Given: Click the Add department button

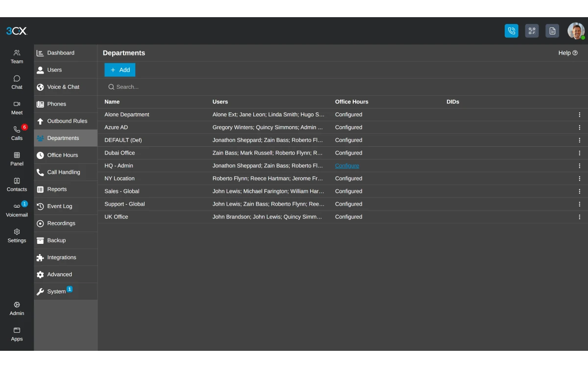Looking at the screenshot, I should click(120, 70).
